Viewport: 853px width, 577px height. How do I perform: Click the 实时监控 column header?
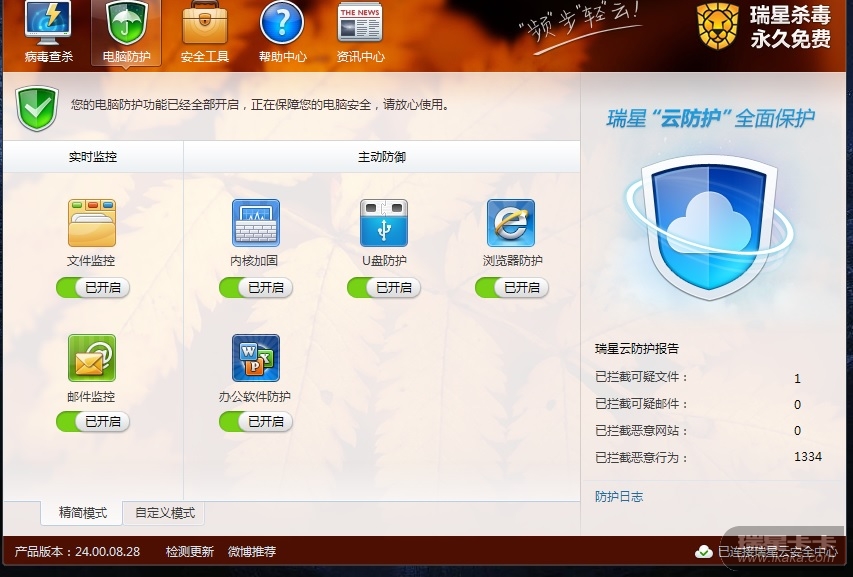pyautogui.click(x=93, y=157)
